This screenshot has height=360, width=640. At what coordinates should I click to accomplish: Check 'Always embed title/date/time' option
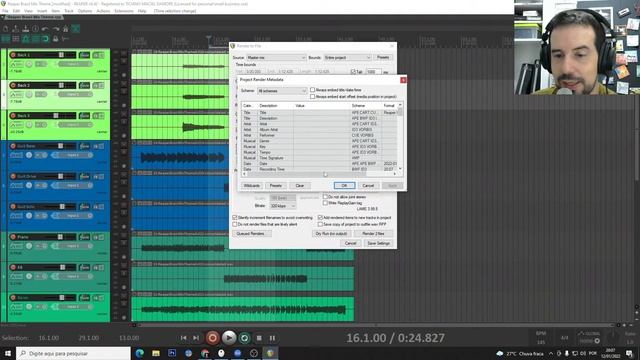pyautogui.click(x=312, y=90)
